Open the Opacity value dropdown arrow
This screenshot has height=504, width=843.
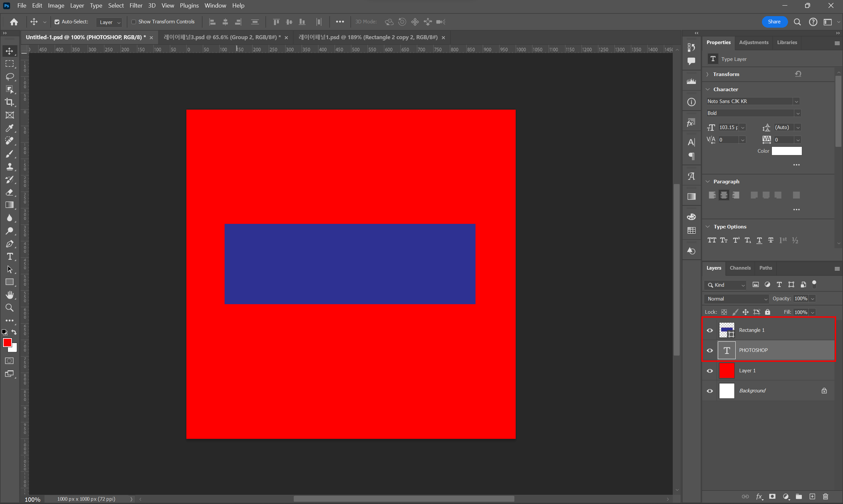point(812,299)
